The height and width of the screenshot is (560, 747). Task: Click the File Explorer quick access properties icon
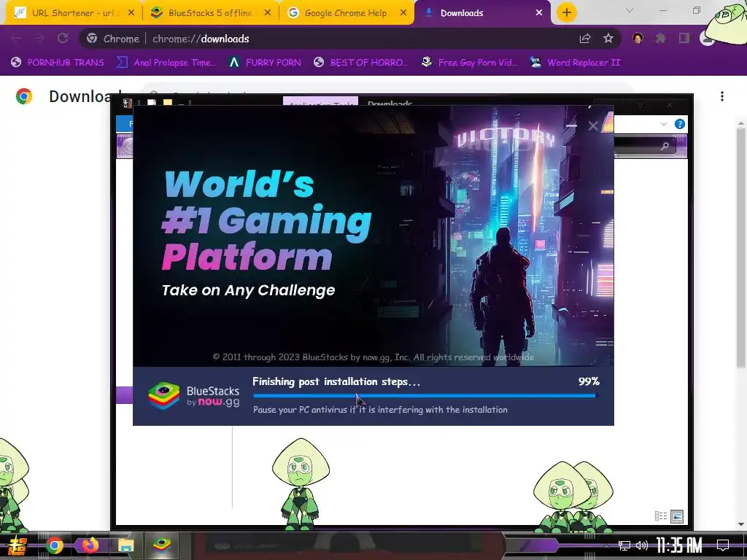[152, 102]
